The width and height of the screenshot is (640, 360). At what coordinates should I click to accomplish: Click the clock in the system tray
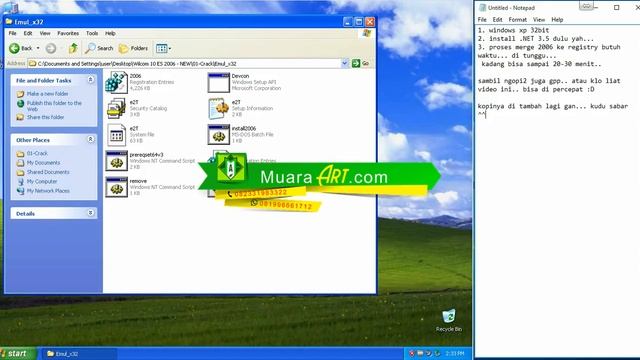point(455,353)
